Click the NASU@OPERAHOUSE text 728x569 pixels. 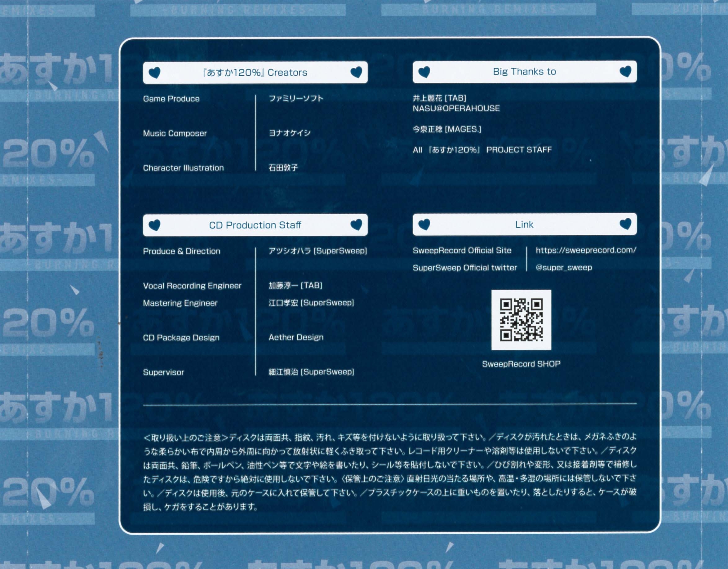[456, 108]
